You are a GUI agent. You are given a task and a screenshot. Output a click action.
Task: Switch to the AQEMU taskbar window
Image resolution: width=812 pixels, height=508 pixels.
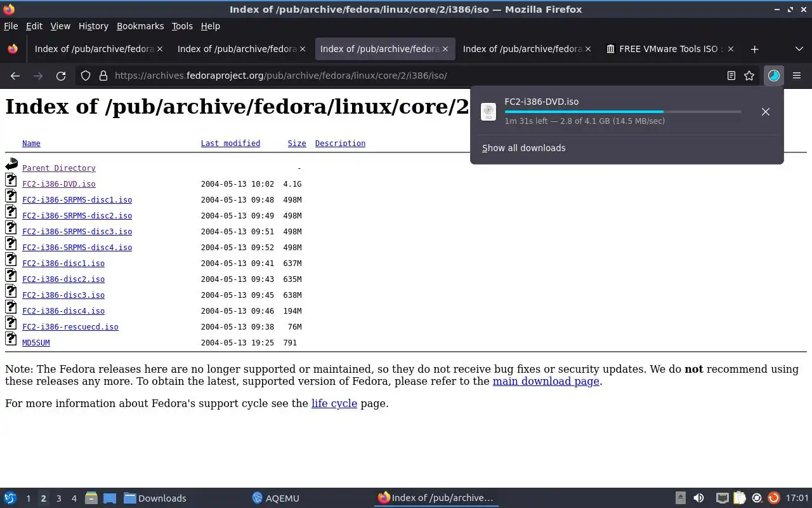(276, 498)
